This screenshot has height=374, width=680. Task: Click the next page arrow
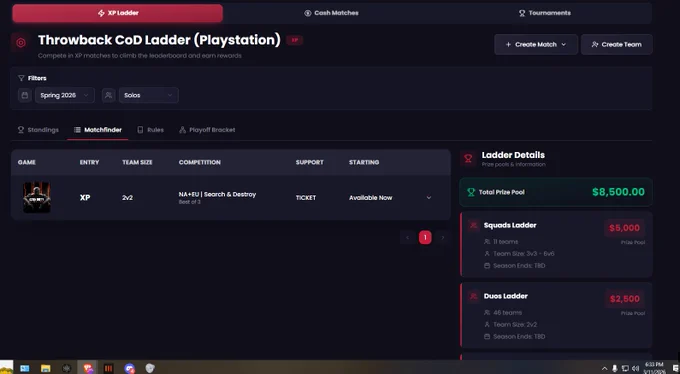click(x=443, y=237)
